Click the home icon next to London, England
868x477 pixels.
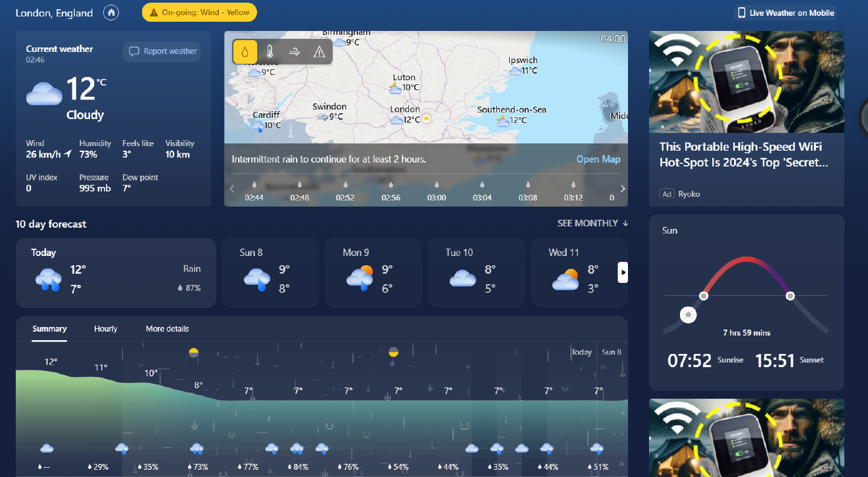[110, 13]
